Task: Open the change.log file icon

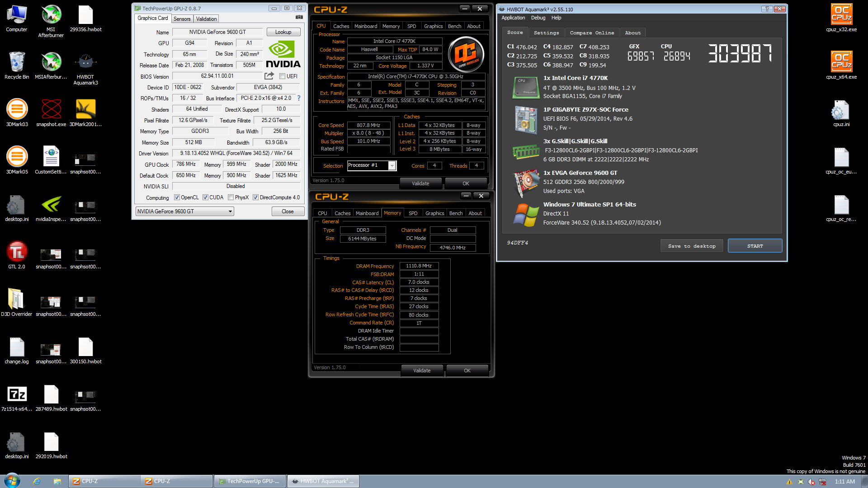Action: [17, 350]
